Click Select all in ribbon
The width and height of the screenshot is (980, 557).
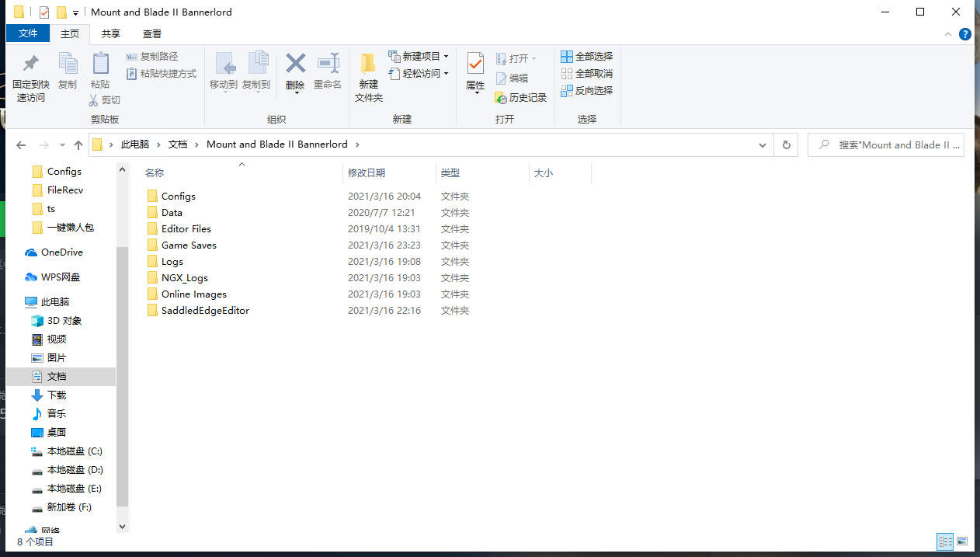coord(587,56)
